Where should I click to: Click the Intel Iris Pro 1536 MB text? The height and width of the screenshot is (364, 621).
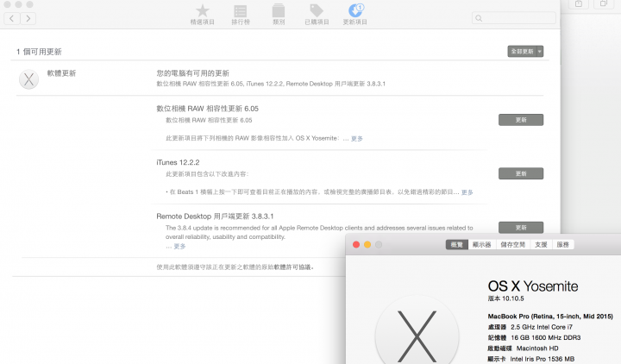pos(543,359)
